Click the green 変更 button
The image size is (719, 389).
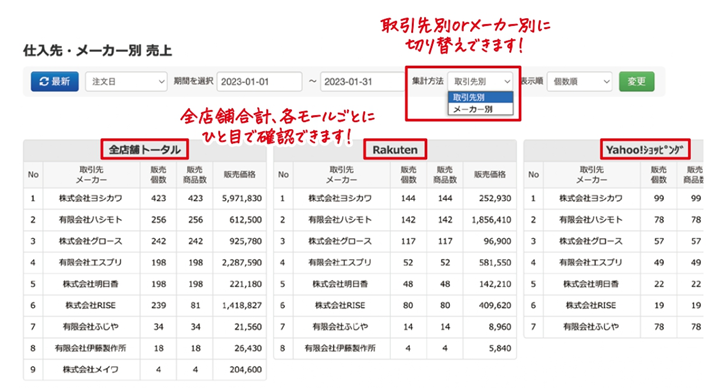point(636,81)
